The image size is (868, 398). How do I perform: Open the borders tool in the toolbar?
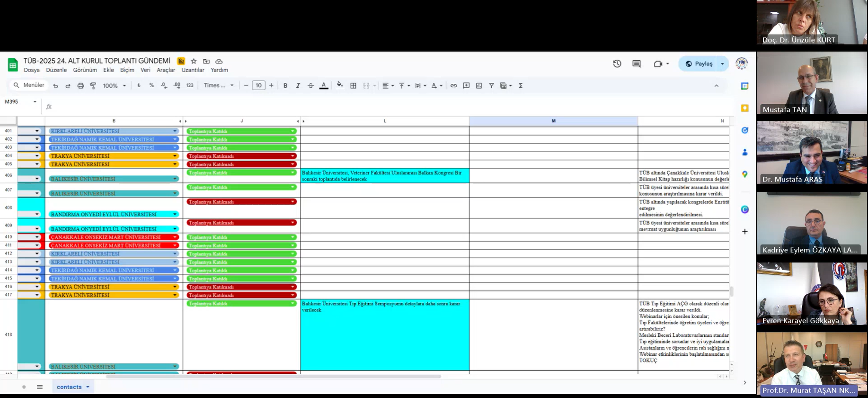[353, 86]
